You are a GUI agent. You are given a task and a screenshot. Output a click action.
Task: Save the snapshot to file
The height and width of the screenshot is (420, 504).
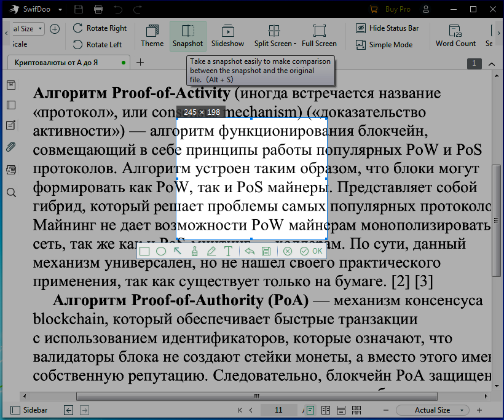[266, 251]
